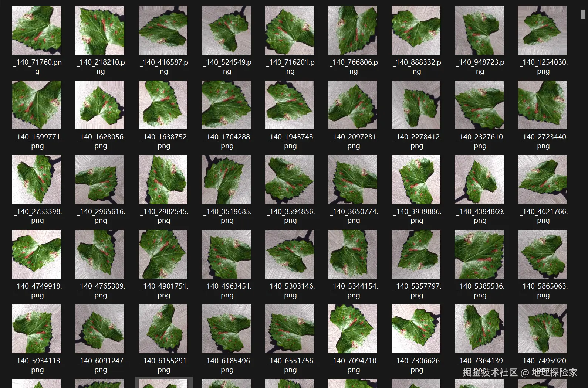The image size is (588, 388).
Task: Open the _140_218210.png leaf image
Action: 100,30
